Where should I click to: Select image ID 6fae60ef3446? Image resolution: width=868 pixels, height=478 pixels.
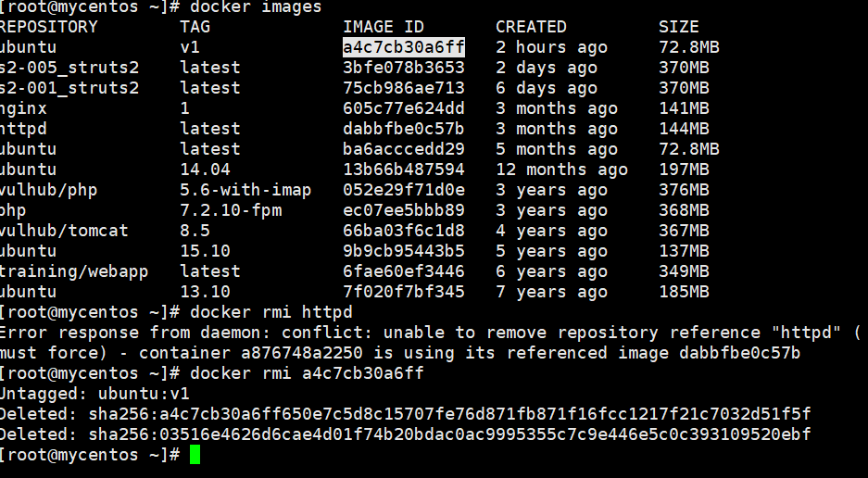(404, 271)
